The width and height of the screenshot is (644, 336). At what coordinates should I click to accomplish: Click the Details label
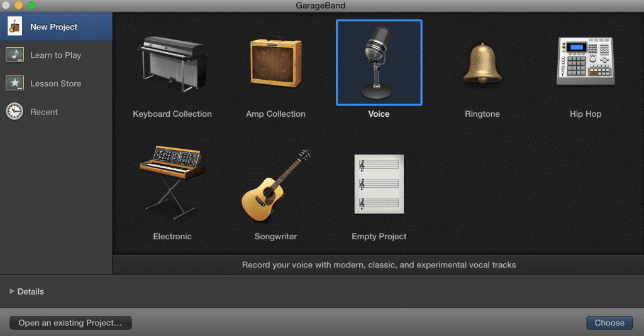click(x=31, y=291)
